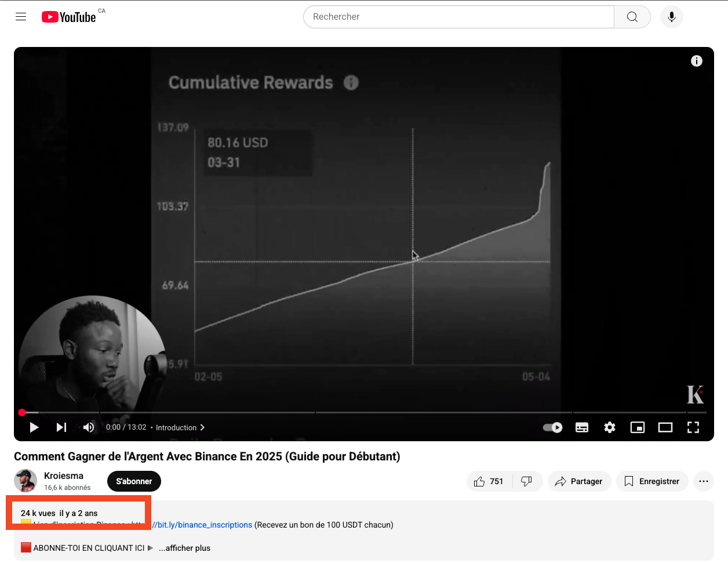The height and width of the screenshot is (563, 728).
Task: Click the magnifying glass search button
Action: (632, 17)
